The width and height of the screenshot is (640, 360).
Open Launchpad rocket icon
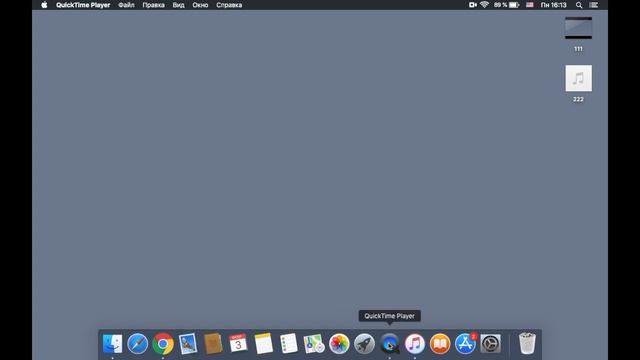pos(364,344)
